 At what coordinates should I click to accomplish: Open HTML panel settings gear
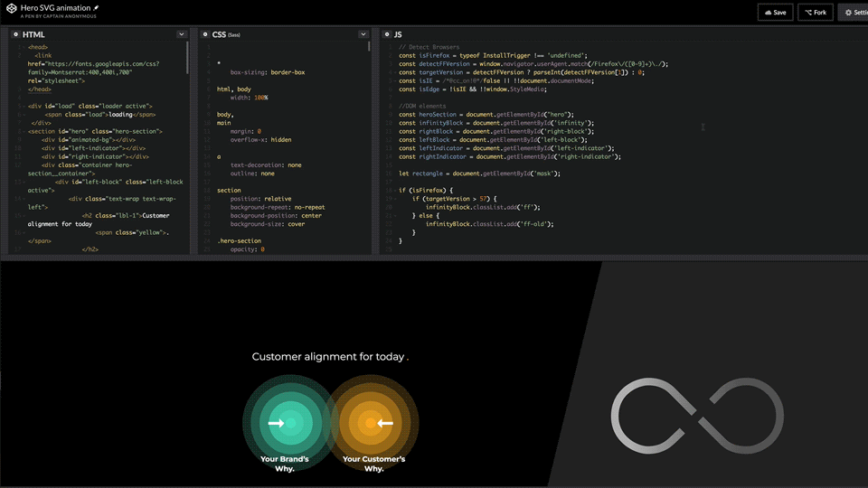[15, 34]
